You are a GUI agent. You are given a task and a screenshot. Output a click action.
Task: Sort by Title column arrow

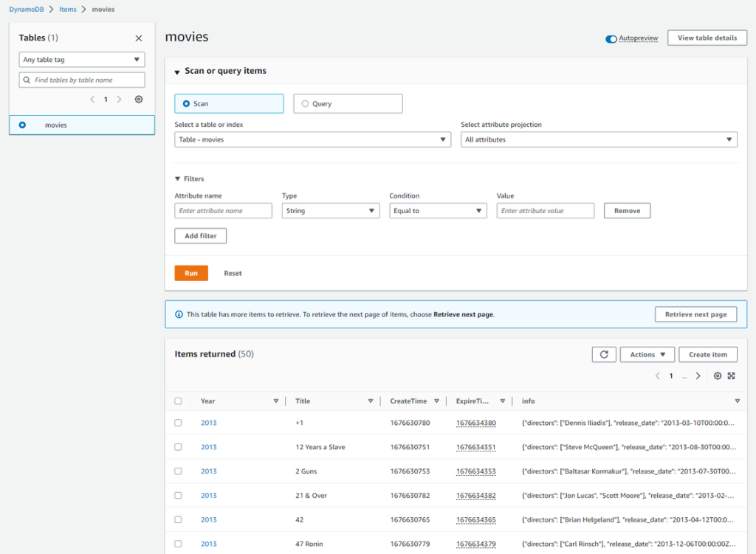[x=371, y=401]
